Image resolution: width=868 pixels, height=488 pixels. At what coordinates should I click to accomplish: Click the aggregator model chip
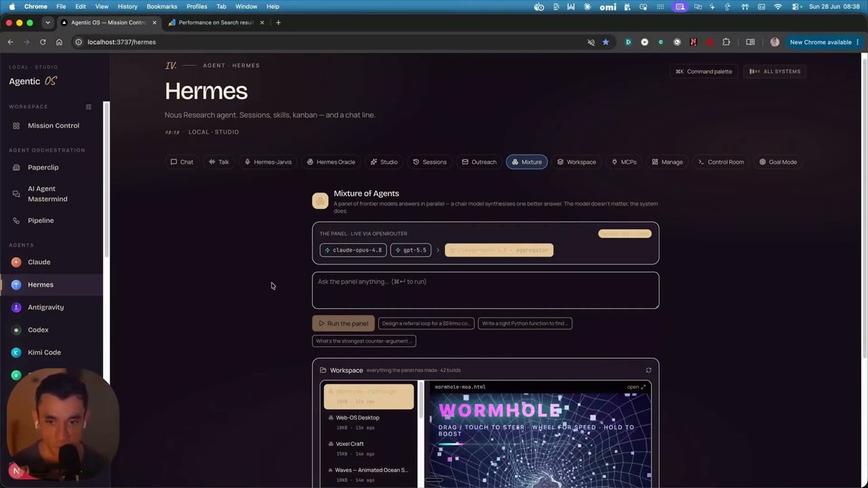499,250
